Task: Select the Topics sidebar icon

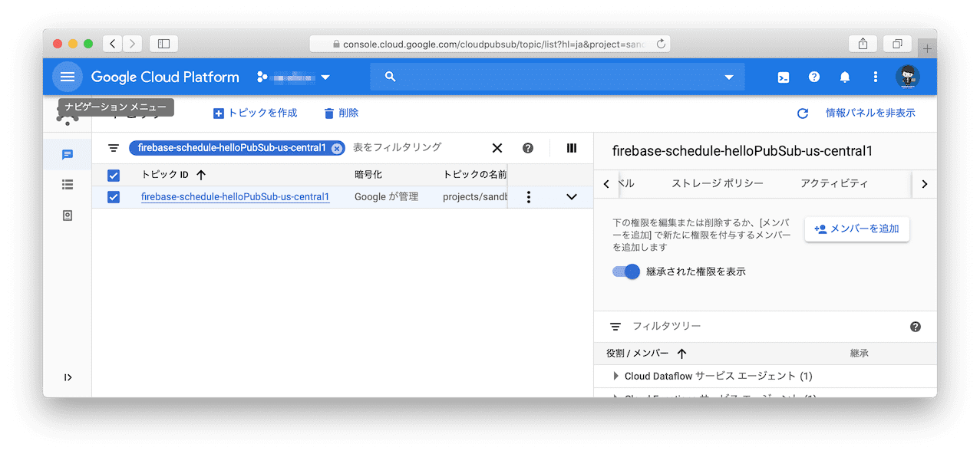Action: coord(68,154)
